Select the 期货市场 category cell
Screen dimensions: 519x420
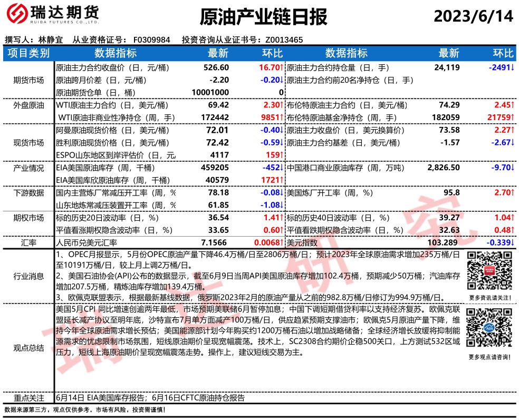pyautogui.click(x=28, y=80)
